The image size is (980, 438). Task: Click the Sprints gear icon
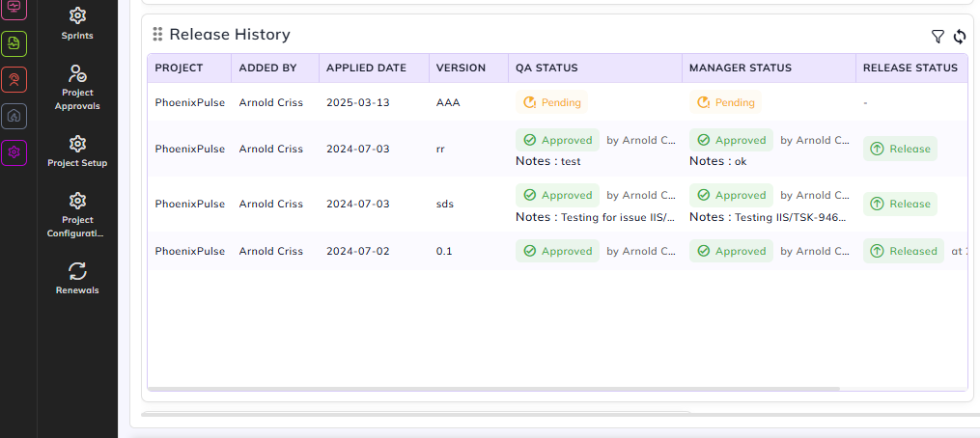coord(77,15)
